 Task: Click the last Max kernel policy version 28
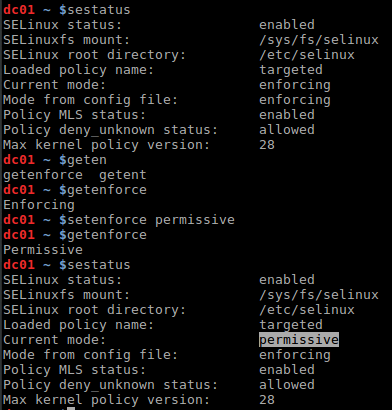click(x=267, y=400)
